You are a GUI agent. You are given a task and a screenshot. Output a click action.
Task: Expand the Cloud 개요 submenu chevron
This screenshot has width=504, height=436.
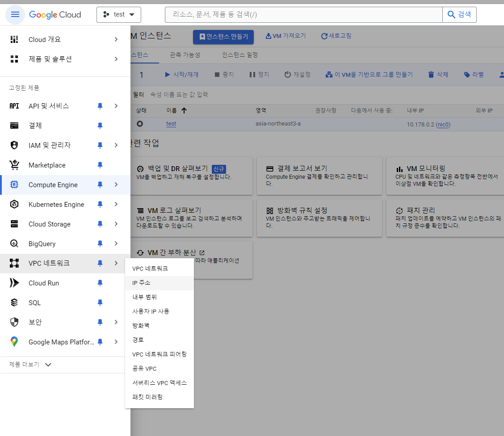click(116, 39)
